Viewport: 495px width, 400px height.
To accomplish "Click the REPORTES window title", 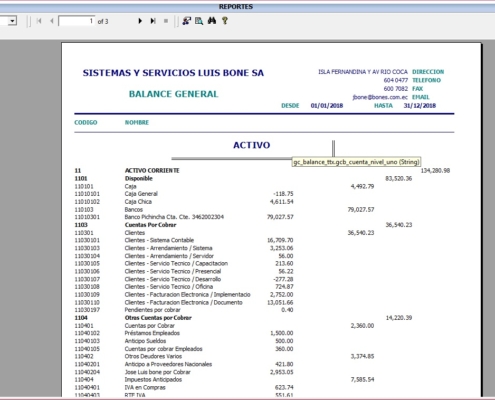I will coord(236,7).
